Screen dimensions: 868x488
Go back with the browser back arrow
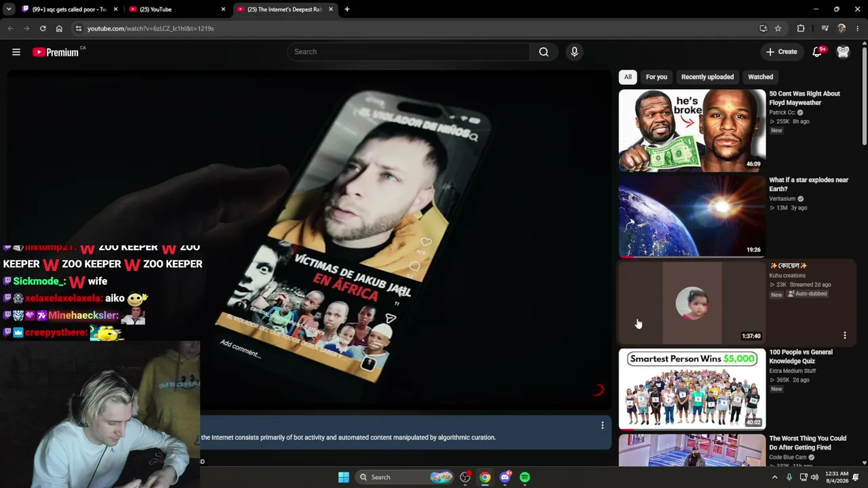10,28
